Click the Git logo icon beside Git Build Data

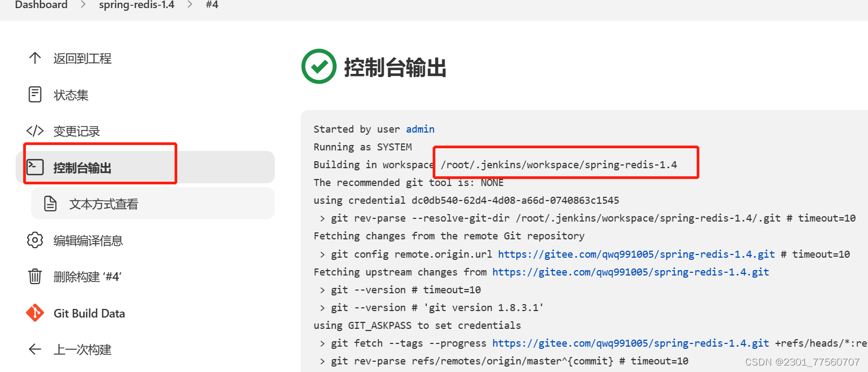[x=35, y=313]
